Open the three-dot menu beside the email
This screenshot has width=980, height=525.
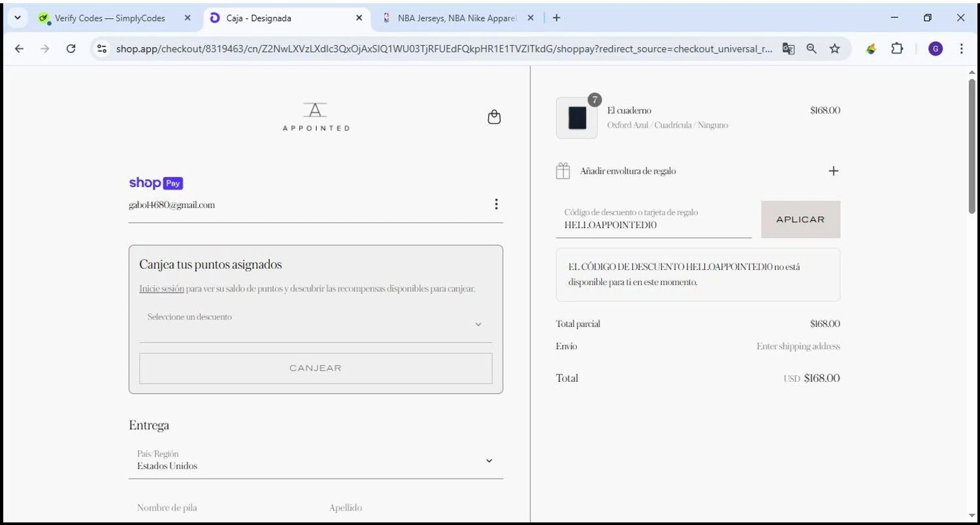tap(496, 204)
